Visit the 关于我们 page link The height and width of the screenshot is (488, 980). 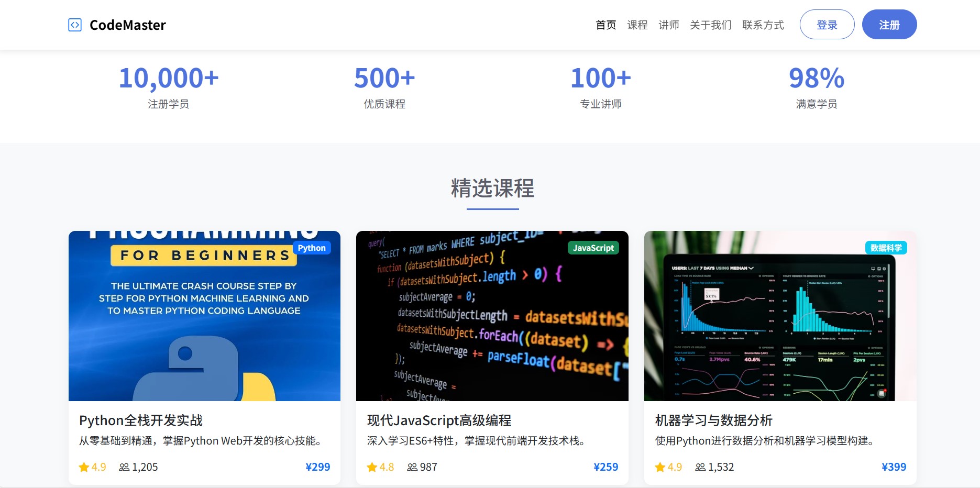click(x=711, y=25)
